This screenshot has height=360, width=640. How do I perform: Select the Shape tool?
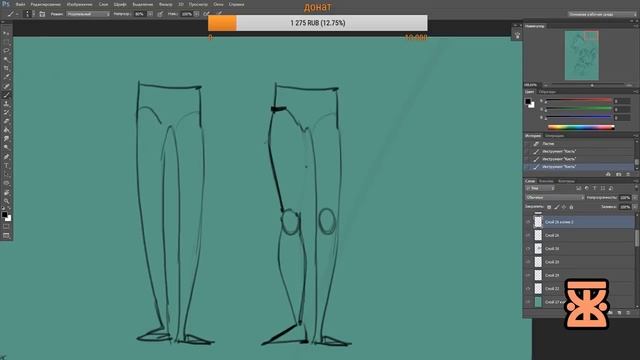(x=6, y=184)
